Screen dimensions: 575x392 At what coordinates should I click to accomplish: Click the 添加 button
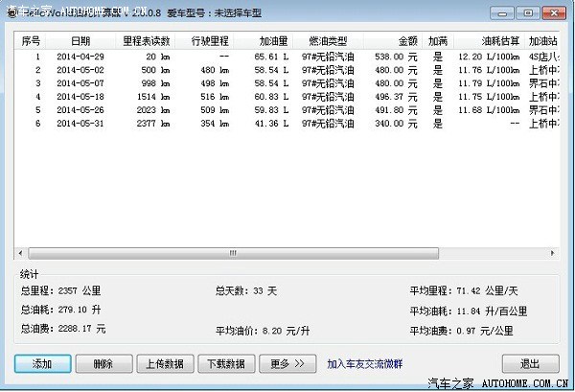[41, 364]
